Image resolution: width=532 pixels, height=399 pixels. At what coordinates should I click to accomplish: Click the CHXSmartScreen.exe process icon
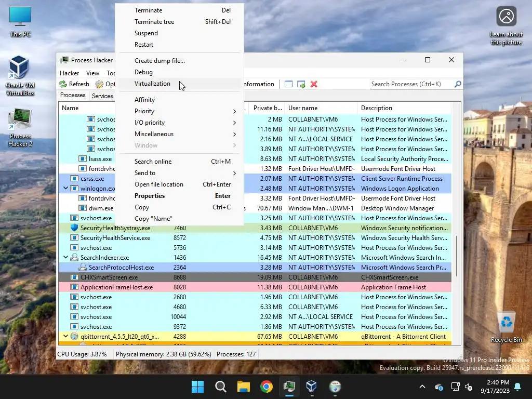(x=74, y=277)
